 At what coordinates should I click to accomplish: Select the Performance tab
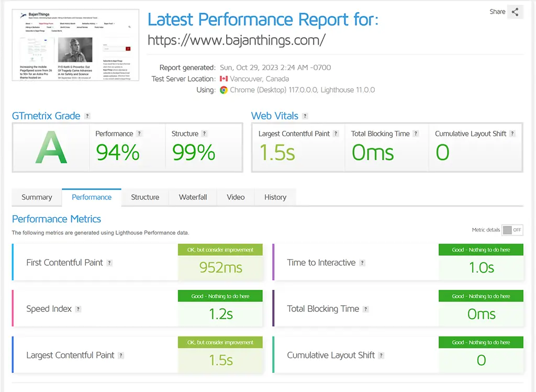point(92,197)
